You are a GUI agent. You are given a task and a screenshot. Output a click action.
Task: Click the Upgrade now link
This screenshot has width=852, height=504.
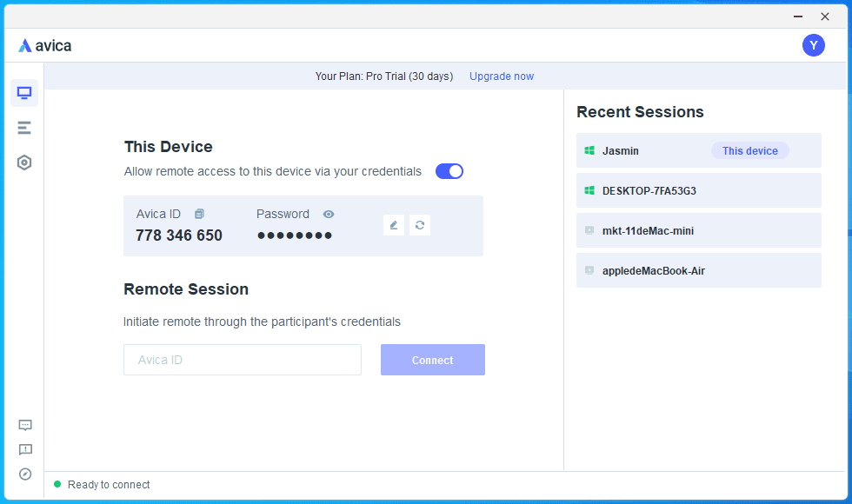coord(502,76)
